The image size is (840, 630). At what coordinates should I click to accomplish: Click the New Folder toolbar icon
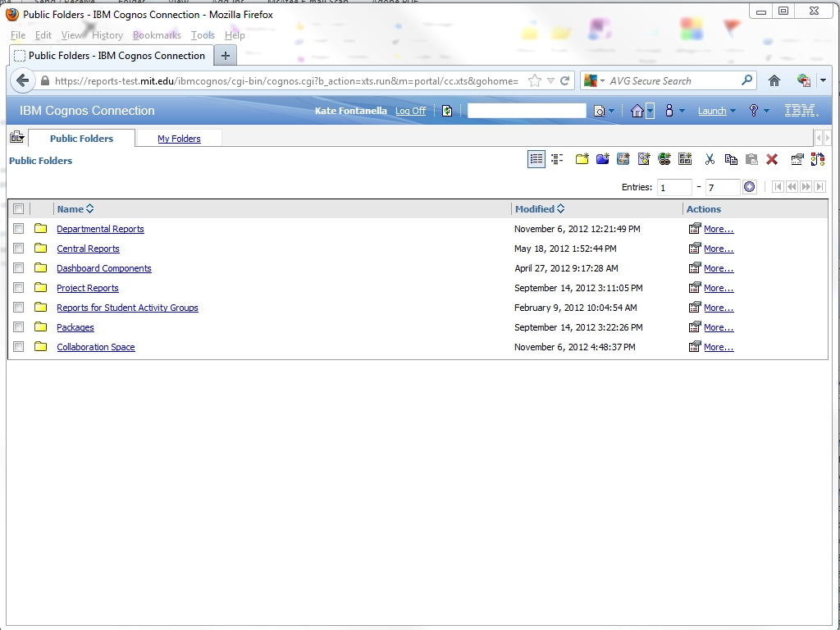tap(582, 159)
